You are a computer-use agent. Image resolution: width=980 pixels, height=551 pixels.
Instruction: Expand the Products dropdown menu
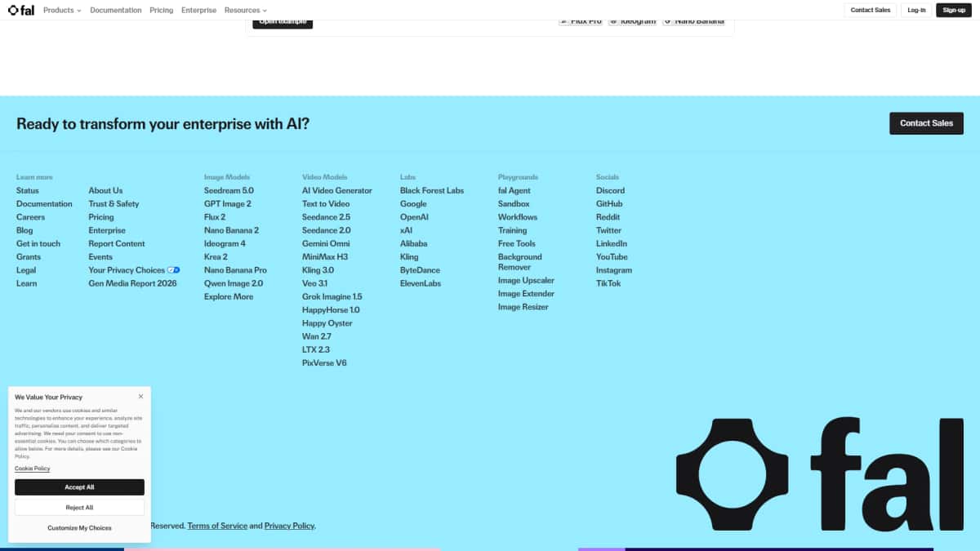pyautogui.click(x=62, y=11)
